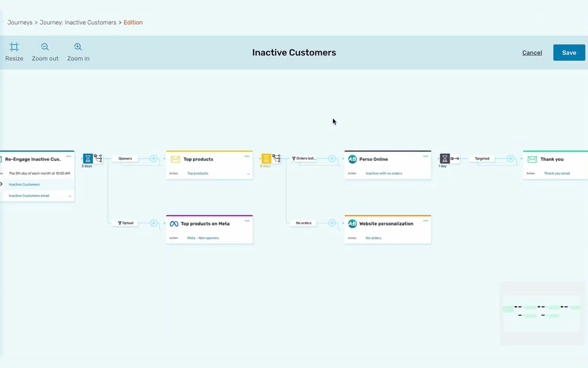Open the Journey: Inactive Customers breadcrumb
The image size is (588, 368).
point(78,22)
